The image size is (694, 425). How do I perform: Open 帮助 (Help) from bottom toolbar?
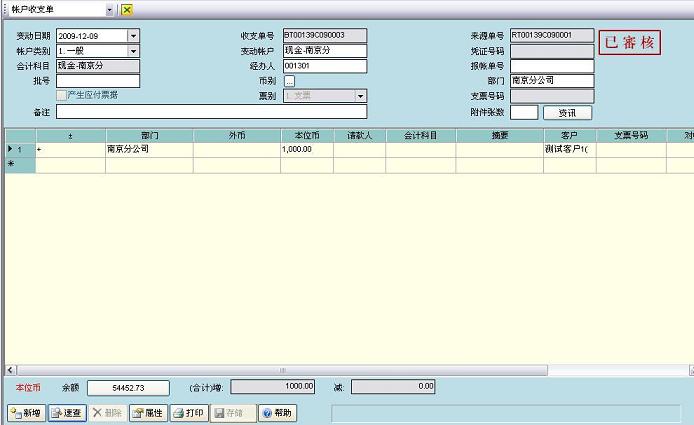(x=277, y=412)
